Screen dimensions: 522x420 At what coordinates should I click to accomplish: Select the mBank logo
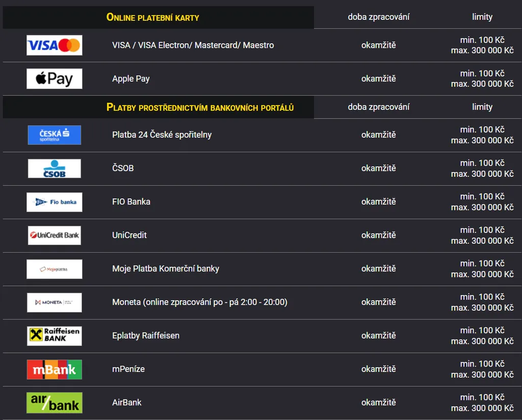click(54, 370)
